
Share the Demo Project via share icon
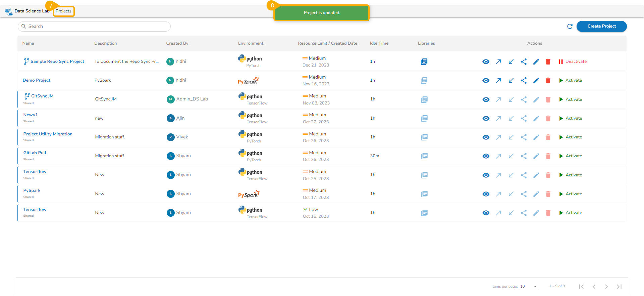tap(524, 80)
